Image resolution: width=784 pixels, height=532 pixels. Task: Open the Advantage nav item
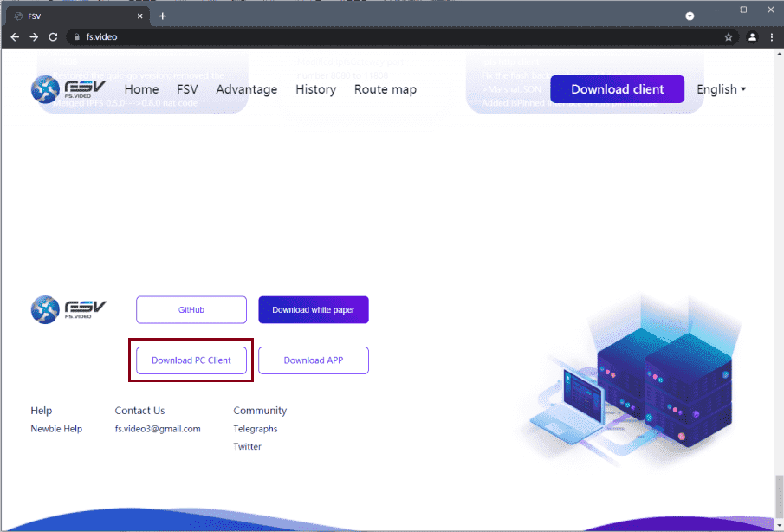pos(247,89)
